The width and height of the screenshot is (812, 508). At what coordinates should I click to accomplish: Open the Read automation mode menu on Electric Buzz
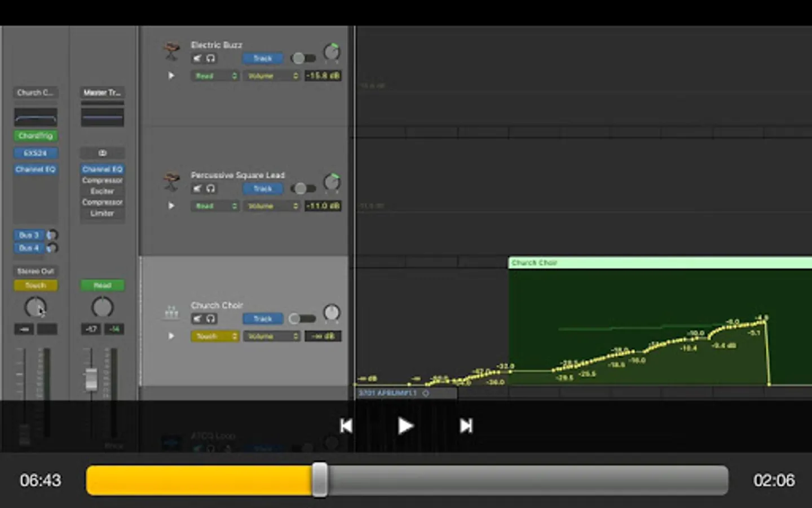coord(215,76)
